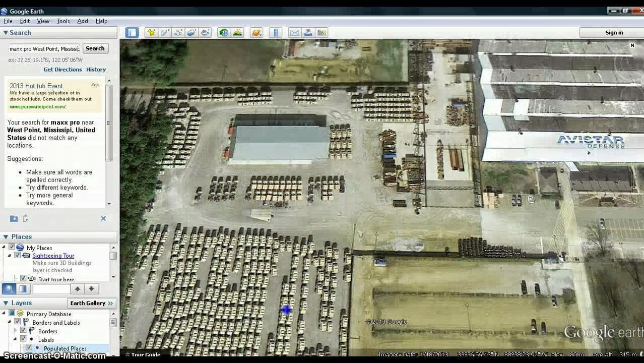Uncheck the Populated Places checkbox
The image size is (644, 363).
tap(29, 348)
